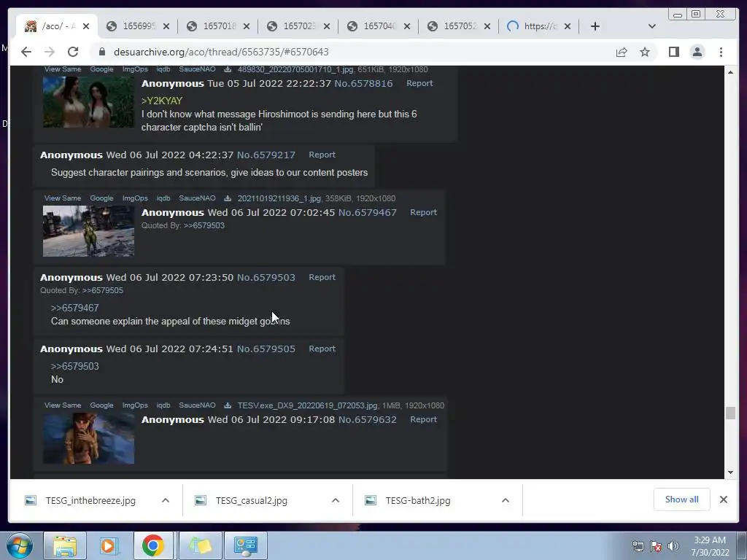Image resolution: width=747 pixels, height=560 pixels.
Task: Click the vertical scrollbar thumb
Action: (x=731, y=413)
